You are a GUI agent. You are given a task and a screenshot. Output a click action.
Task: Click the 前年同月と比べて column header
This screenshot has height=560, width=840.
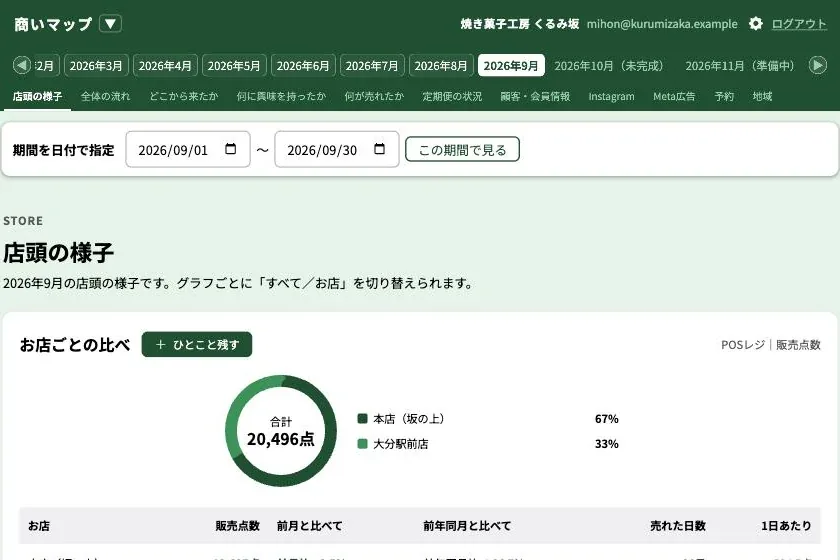tap(467, 526)
